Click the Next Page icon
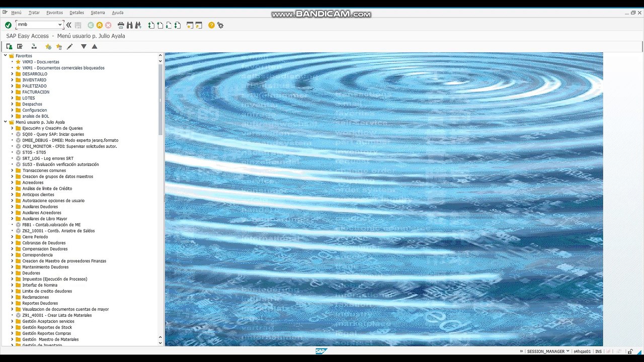 169,25
